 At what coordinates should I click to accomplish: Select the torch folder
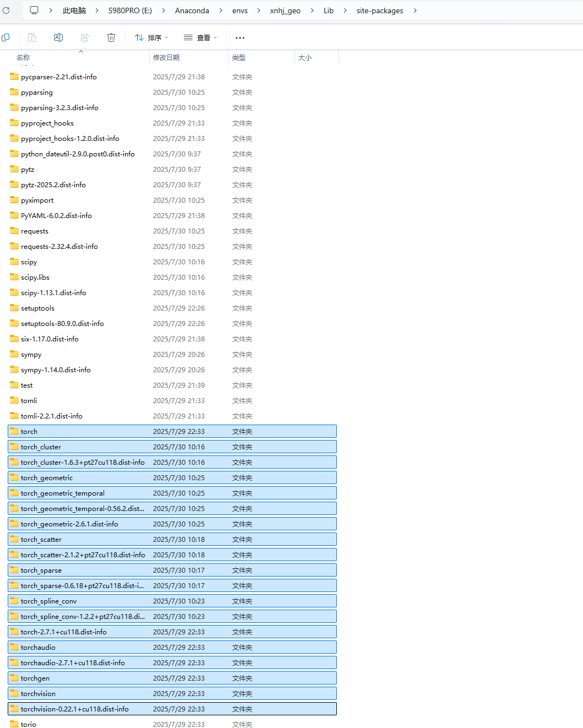[x=172, y=432]
